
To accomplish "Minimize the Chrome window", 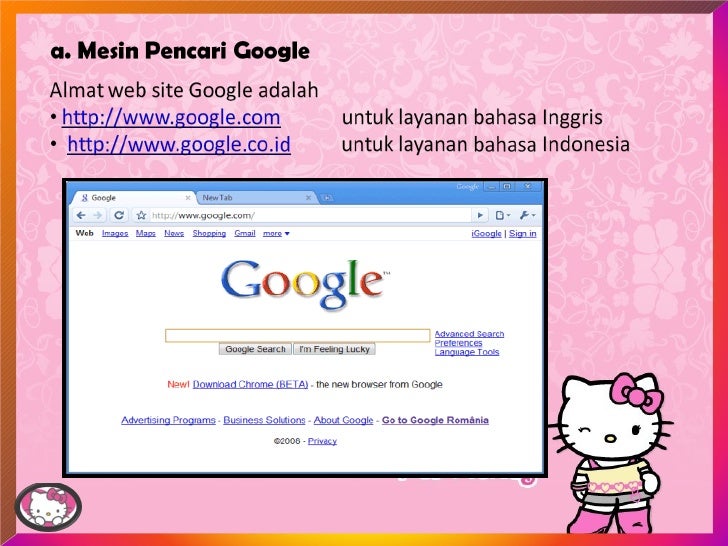I will (x=491, y=187).
